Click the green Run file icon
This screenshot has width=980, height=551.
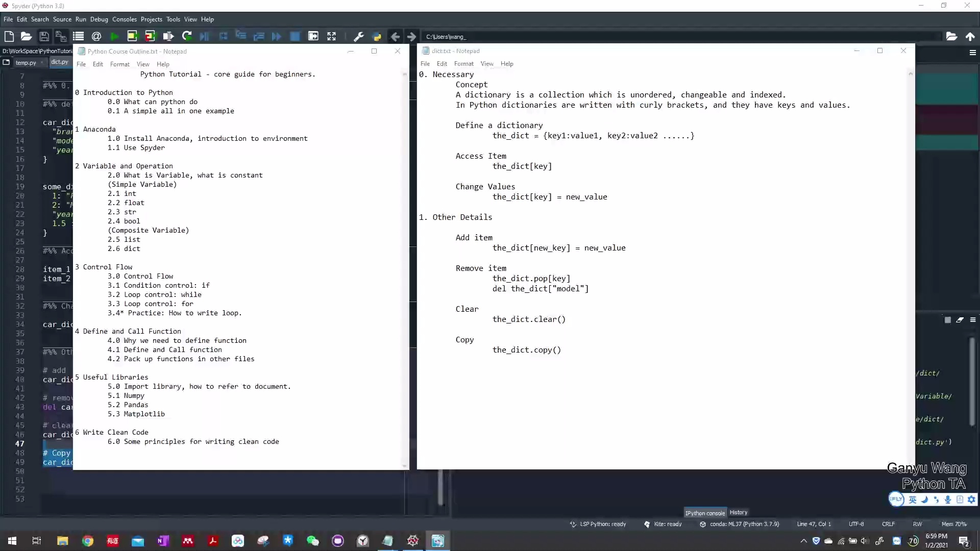(x=114, y=36)
